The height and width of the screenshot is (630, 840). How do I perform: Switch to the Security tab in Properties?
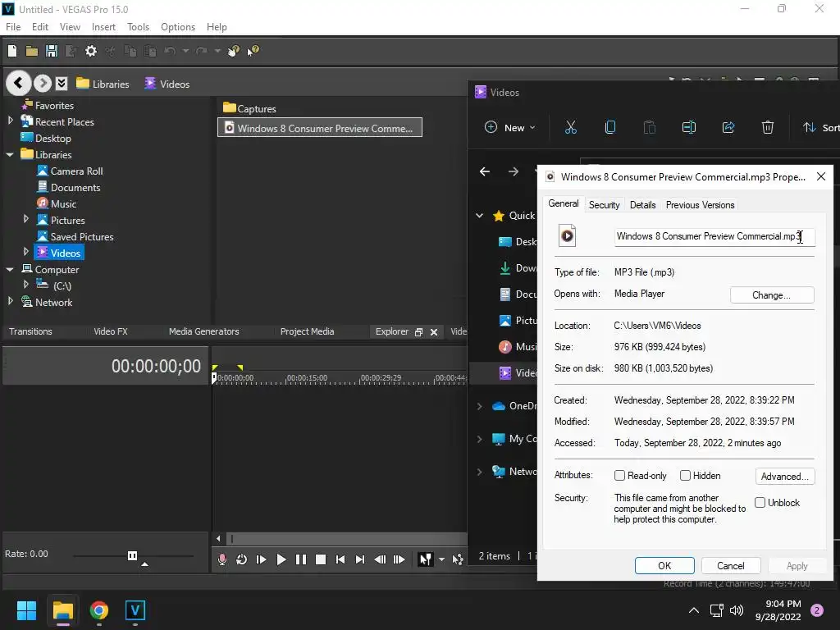604,204
